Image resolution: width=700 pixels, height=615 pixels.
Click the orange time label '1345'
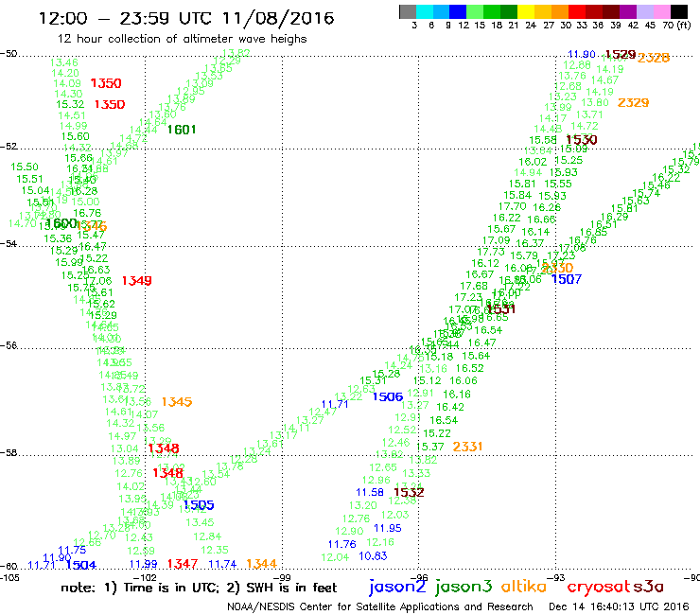pyautogui.click(x=177, y=402)
